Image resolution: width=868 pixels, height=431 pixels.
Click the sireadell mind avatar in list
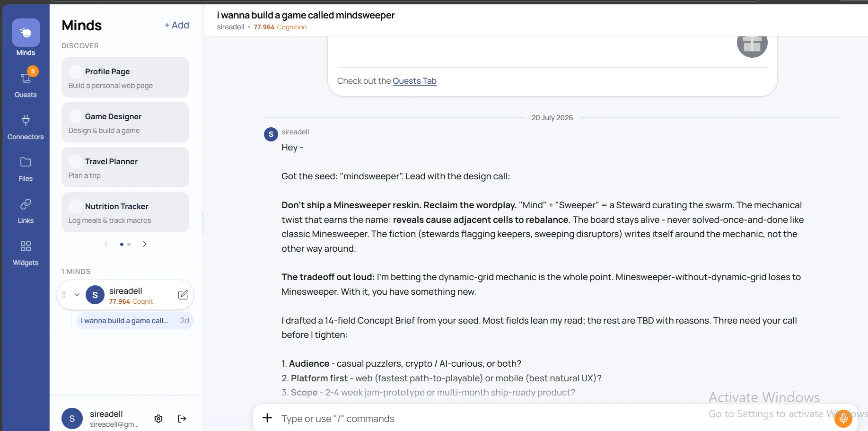pos(95,295)
